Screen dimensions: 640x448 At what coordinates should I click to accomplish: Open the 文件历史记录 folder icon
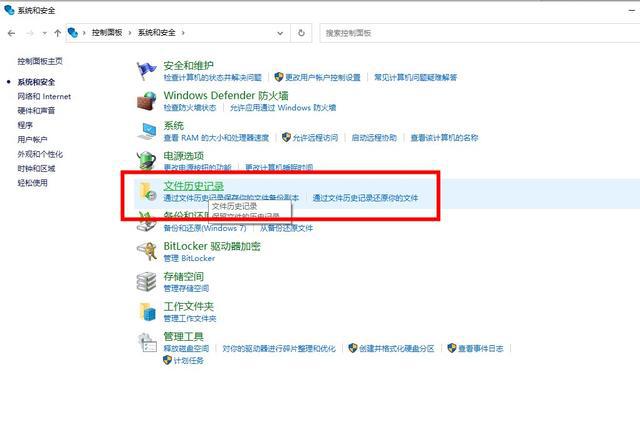pyautogui.click(x=147, y=191)
